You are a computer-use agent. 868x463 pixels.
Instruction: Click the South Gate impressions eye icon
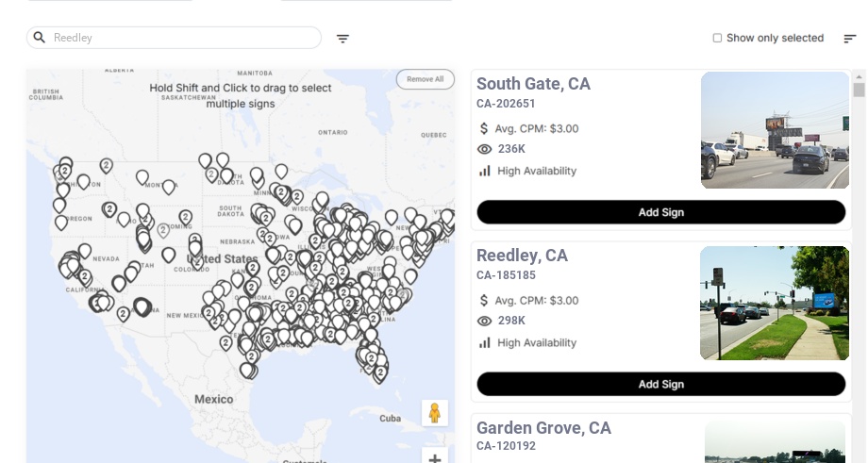[x=485, y=149]
